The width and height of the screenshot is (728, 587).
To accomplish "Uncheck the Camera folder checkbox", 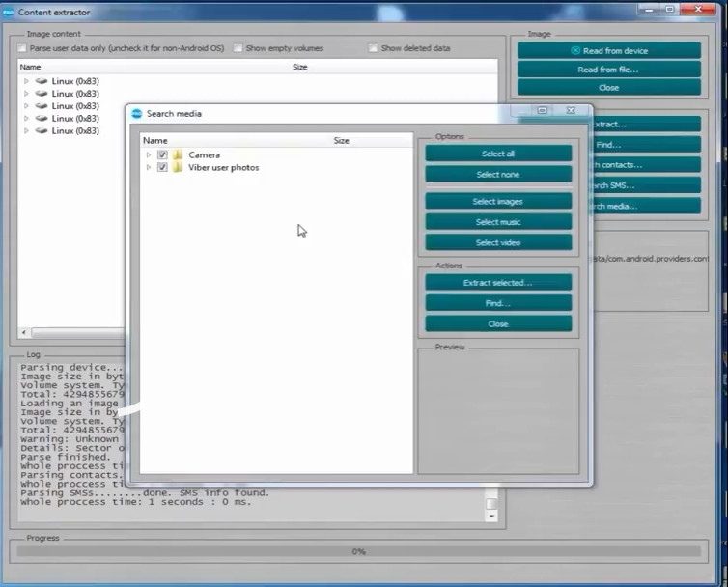I will pos(162,154).
